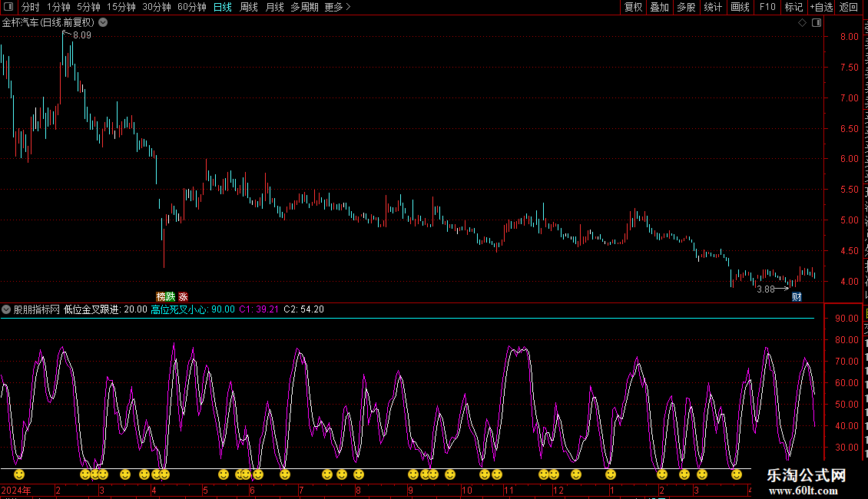Click the blue 财 marker icon

coord(797,297)
